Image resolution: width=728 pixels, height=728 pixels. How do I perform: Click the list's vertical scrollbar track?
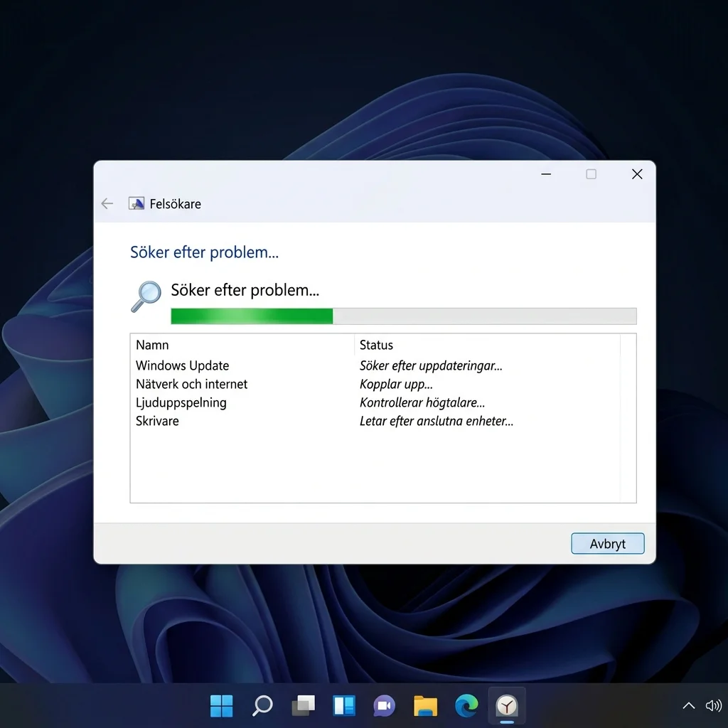coord(628,418)
